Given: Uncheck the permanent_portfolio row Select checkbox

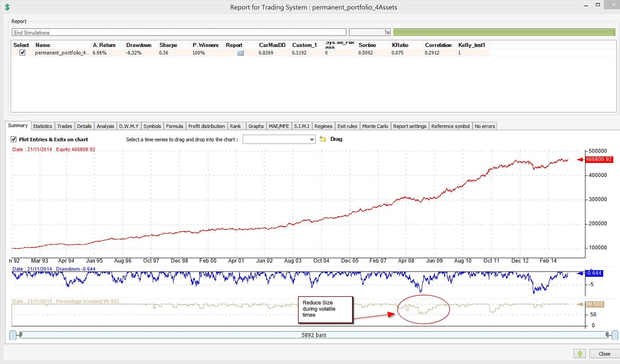Looking at the screenshot, I should pyautogui.click(x=23, y=52).
